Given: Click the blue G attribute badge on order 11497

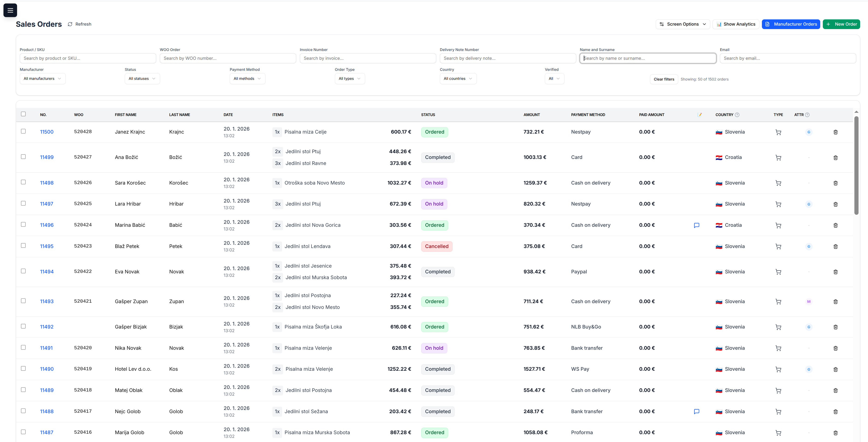Looking at the screenshot, I should tap(809, 204).
